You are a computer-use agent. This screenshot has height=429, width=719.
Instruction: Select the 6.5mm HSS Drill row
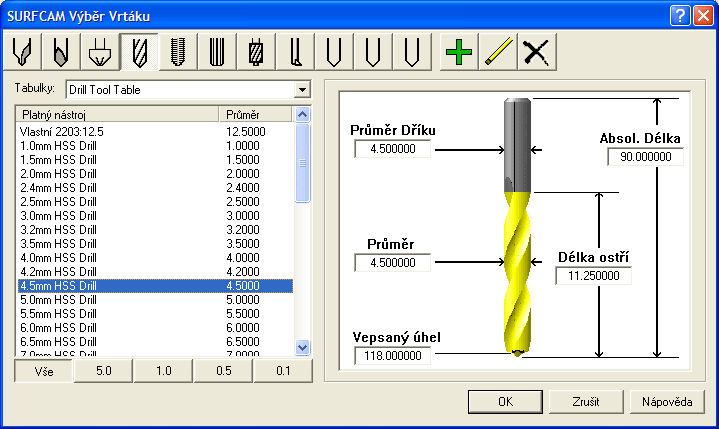[155, 342]
